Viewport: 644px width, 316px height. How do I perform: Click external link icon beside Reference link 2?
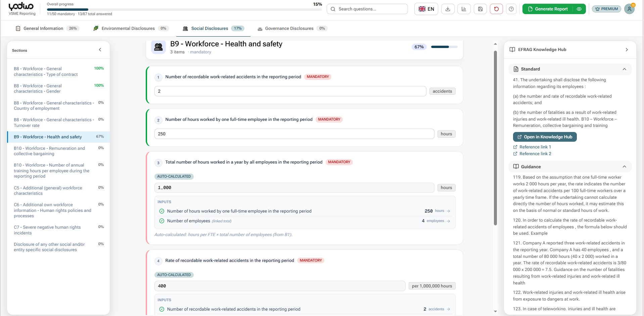(x=515, y=154)
